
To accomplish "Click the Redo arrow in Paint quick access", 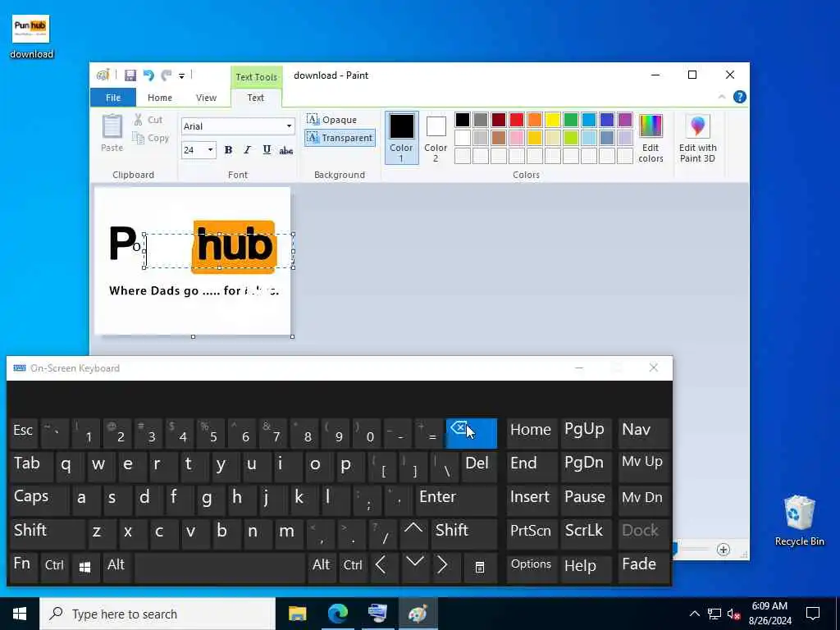I will [x=167, y=75].
